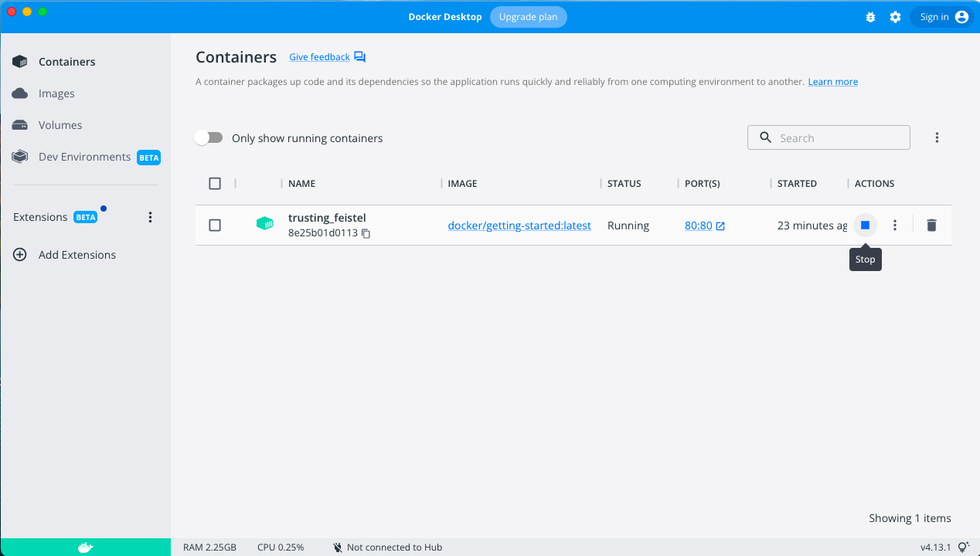Click the Showing 1 items label

pyautogui.click(x=910, y=518)
